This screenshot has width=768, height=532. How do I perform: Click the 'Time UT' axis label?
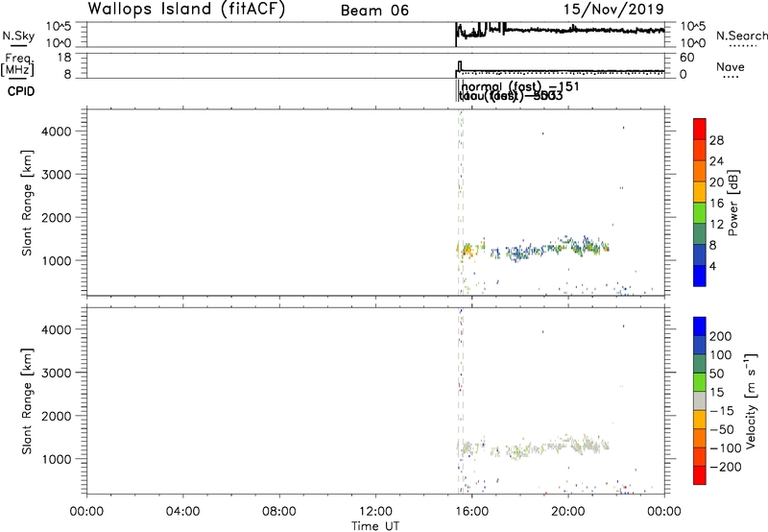coord(375,526)
